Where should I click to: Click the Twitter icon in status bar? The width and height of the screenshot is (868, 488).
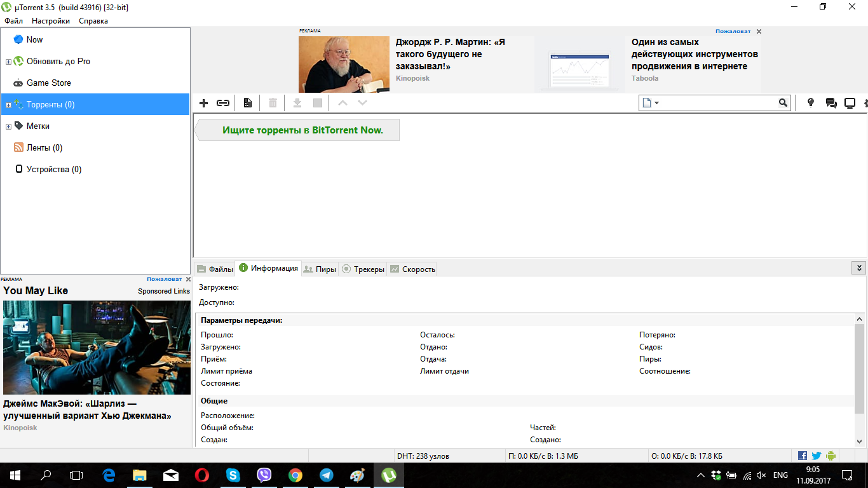817,456
